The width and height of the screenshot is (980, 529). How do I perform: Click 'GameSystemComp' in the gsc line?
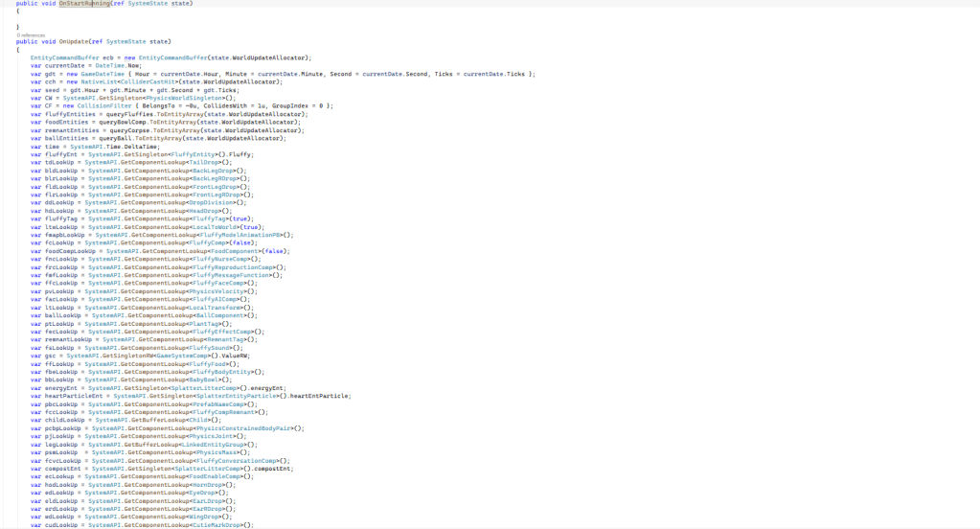click(x=182, y=356)
